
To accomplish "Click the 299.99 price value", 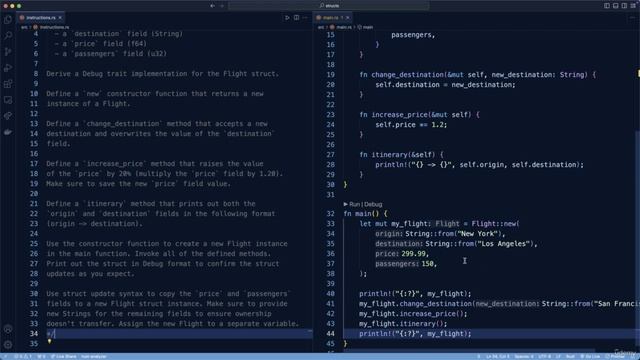I will 413,253.
